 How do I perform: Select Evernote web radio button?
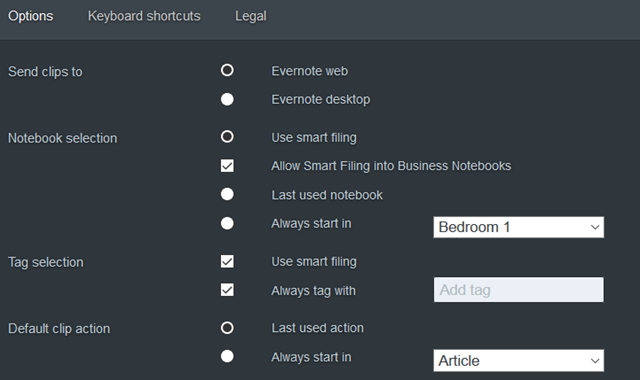pos(227,70)
